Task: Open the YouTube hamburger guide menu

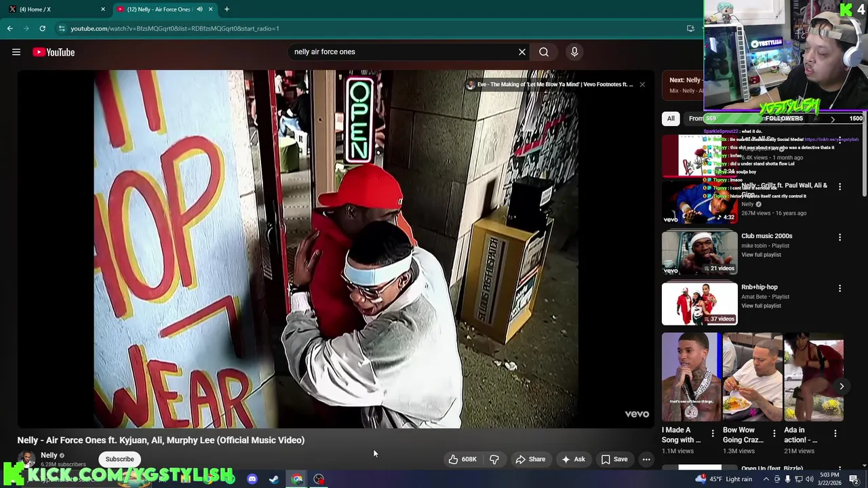Action: pos(16,52)
